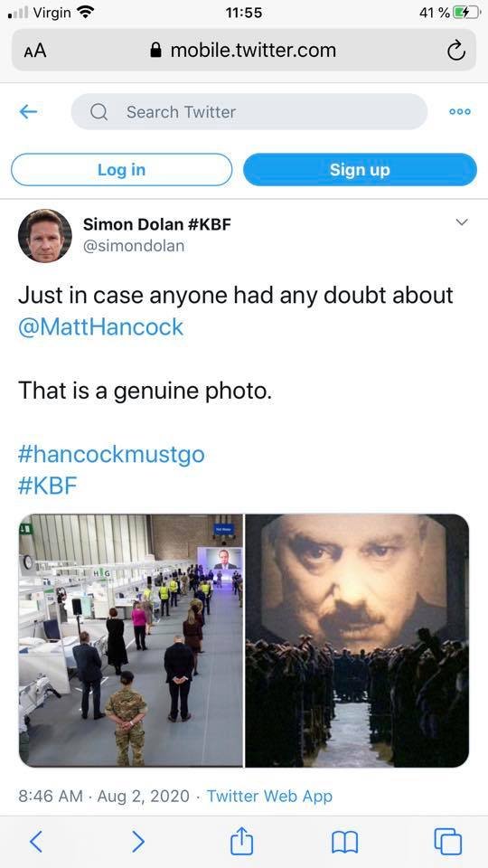Expand the tweet options chevron
Viewport: 488px width, 868px height.
tap(462, 222)
